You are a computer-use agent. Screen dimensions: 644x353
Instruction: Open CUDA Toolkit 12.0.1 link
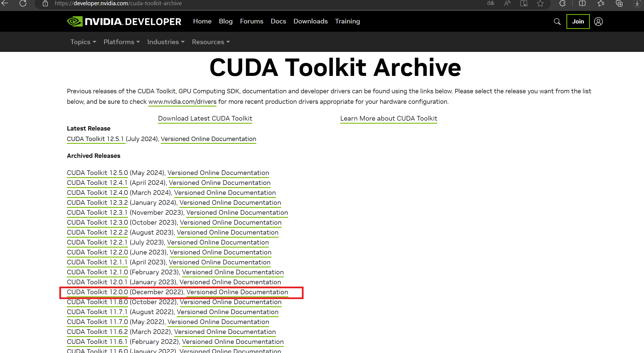tap(97, 282)
